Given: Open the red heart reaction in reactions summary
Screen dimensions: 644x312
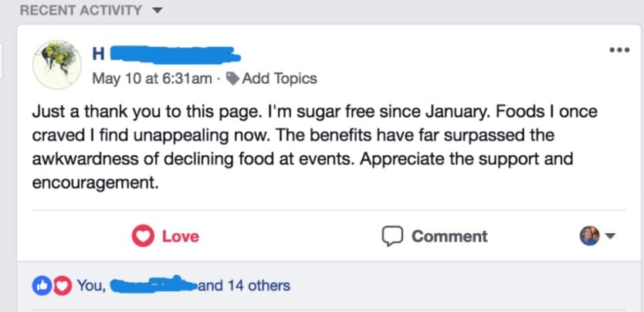Looking at the screenshot, I should point(62,285).
